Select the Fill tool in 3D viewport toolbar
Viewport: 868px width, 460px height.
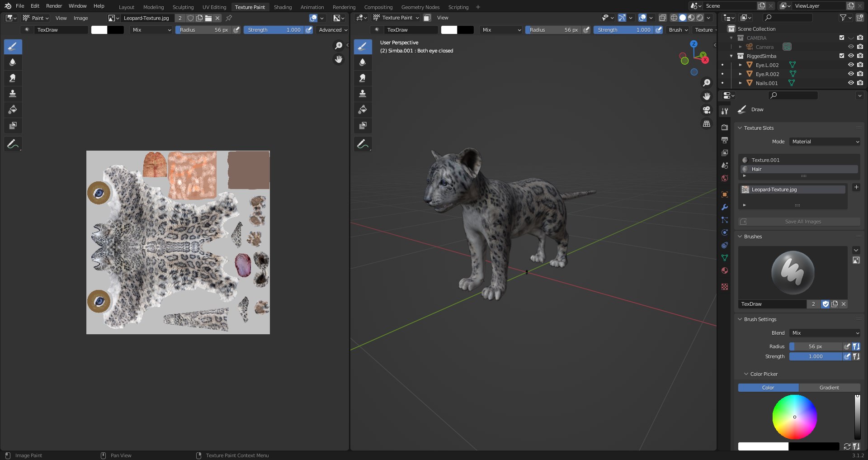click(363, 109)
